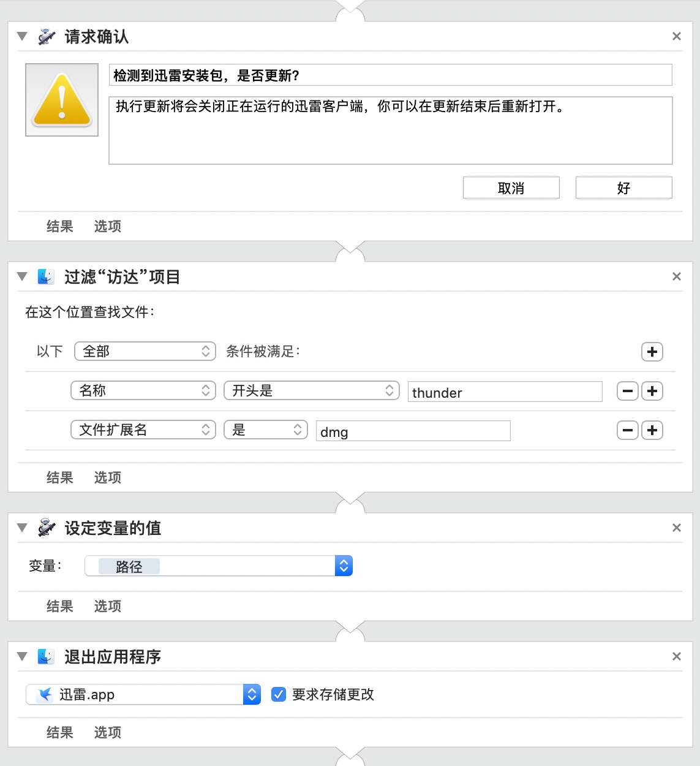Click the plus button beside 条件被满足
This screenshot has height=766, width=700.
(652, 352)
